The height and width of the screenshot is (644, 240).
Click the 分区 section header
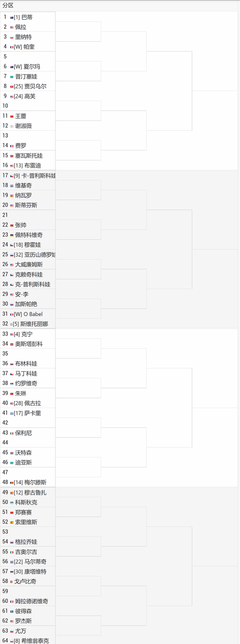click(8, 6)
